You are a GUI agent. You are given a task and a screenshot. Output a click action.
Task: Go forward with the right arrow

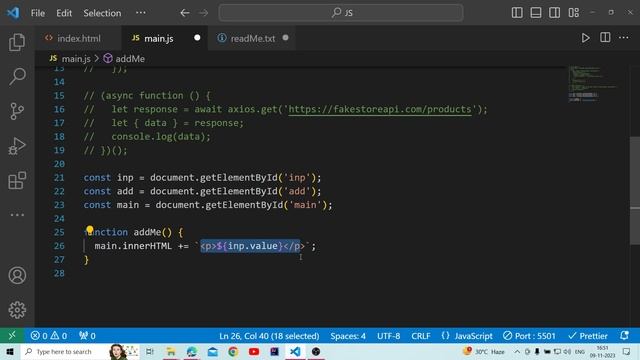pos(203,13)
